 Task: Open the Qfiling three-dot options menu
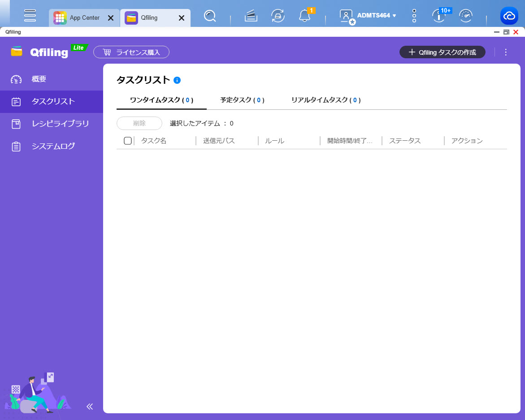(x=506, y=52)
